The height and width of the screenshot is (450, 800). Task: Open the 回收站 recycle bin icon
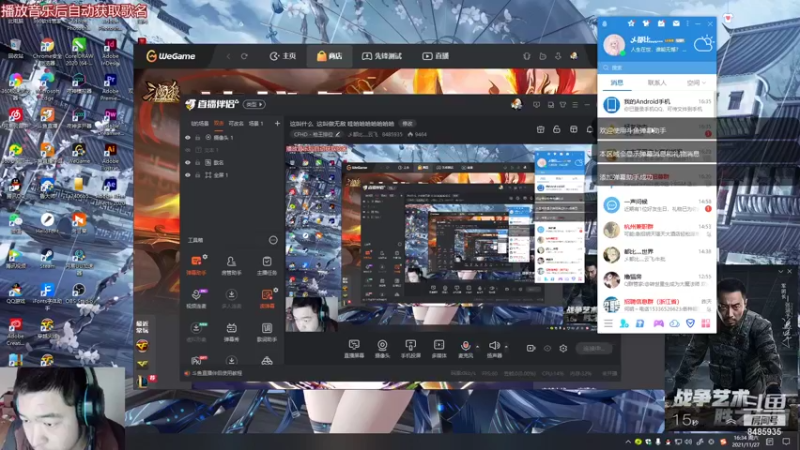tap(15, 48)
